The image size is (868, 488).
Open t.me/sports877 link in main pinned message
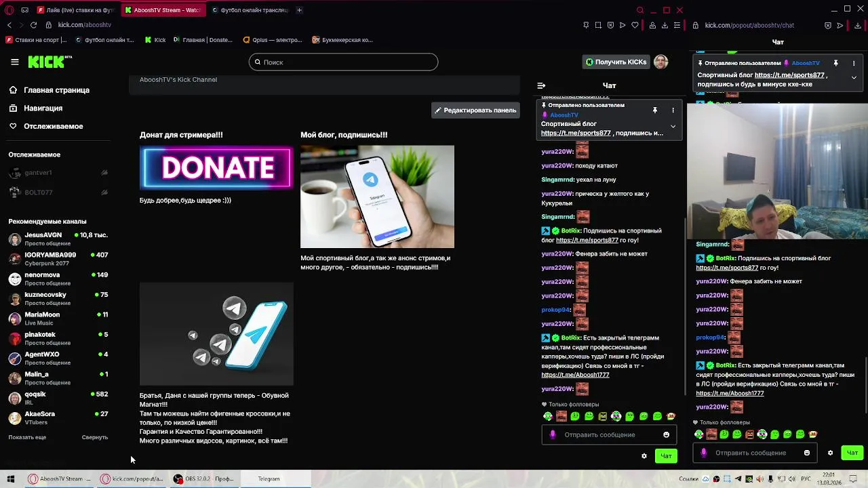(x=576, y=134)
